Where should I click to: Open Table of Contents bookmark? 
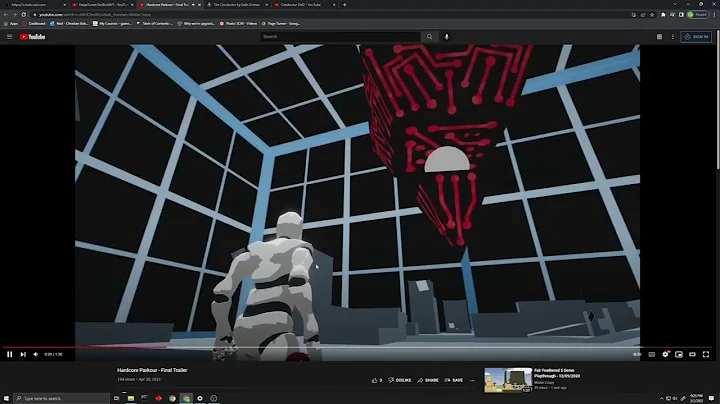click(x=155, y=23)
